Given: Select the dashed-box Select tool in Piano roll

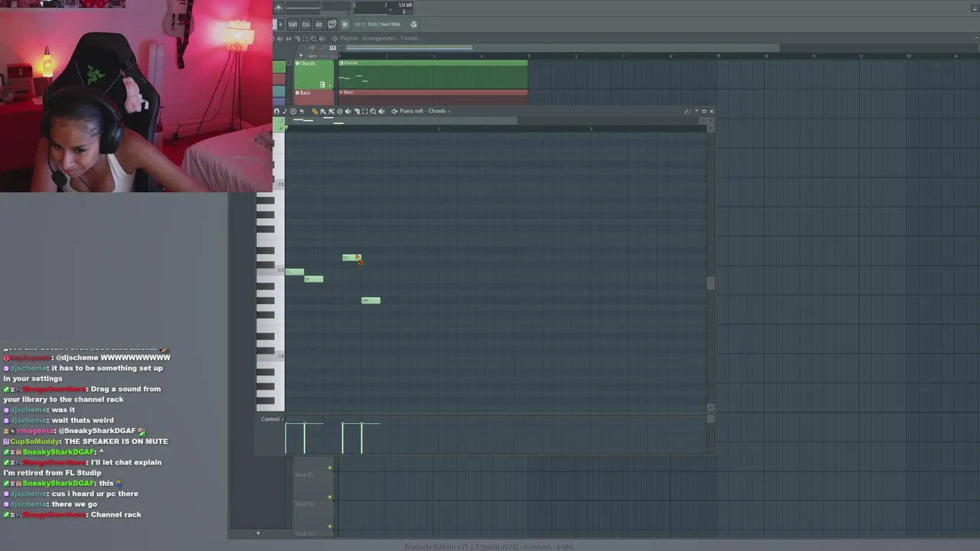Looking at the screenshot, I should click(x=364, y=111).
